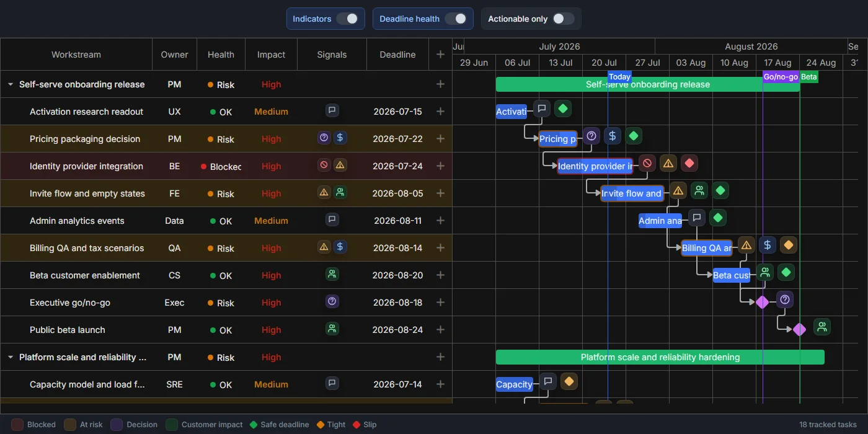Click the red slip diamond on Identity provider timeline
Viewport: 868px width, 434px height.
(x=689, y=164)
